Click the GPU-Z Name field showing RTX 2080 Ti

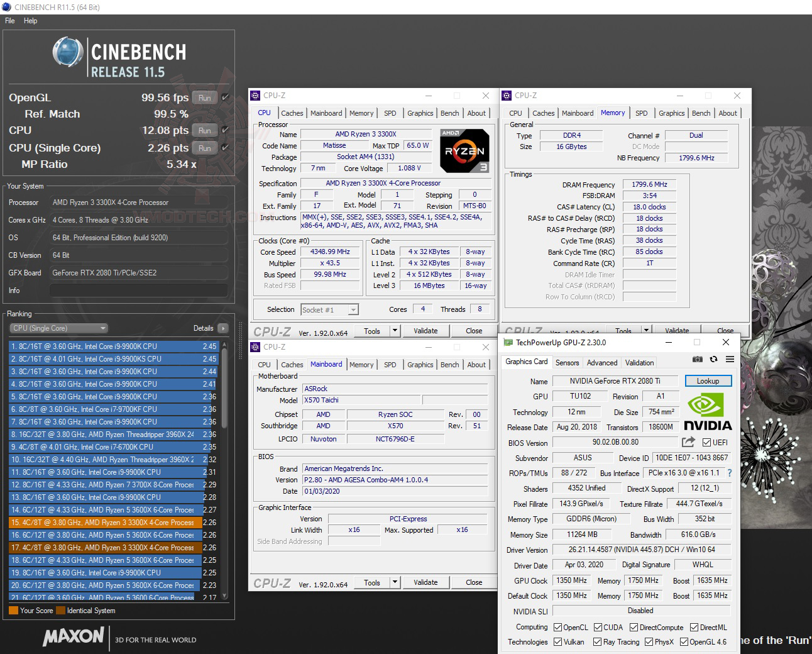click(615, 381)
